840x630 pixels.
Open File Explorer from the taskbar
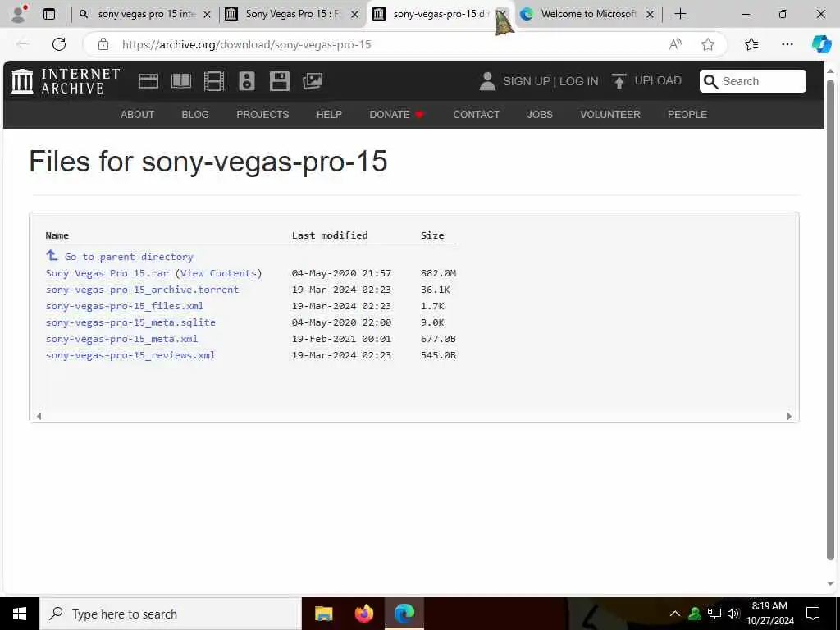(323, 614)
